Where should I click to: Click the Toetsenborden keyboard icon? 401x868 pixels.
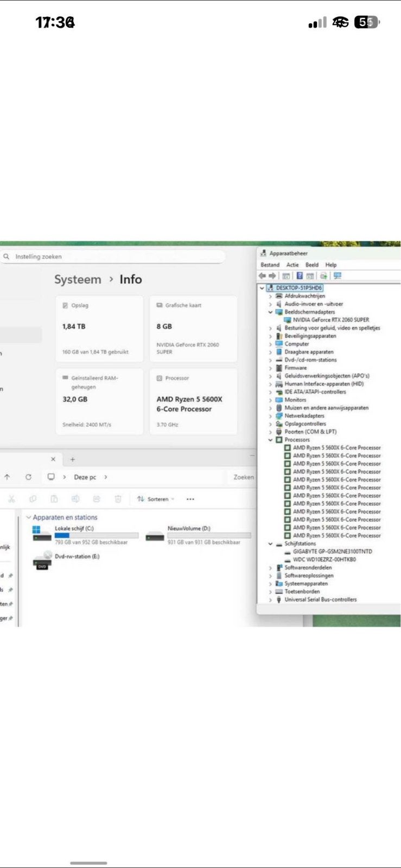click(x=279, y=591)
